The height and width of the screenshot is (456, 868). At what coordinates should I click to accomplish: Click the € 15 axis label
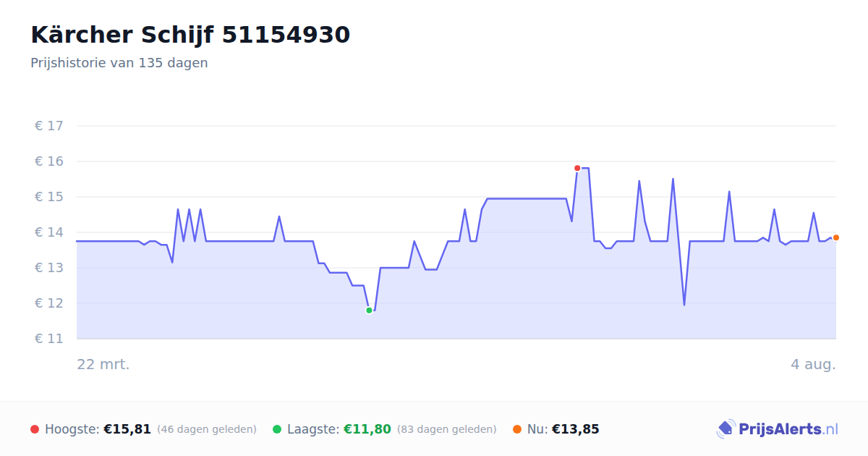[49, 197]
